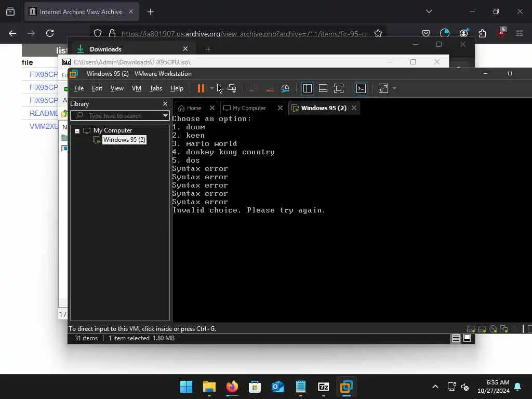Open the Tabs menu in VMware
532x399 pixels.
pyautogui.click(x=156, y=88)
